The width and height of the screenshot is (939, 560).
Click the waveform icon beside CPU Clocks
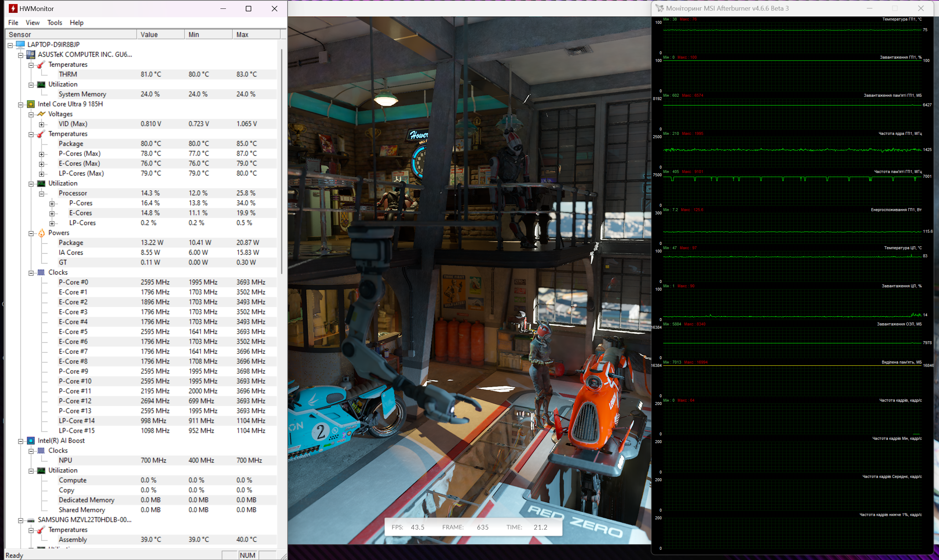[41, 272]
